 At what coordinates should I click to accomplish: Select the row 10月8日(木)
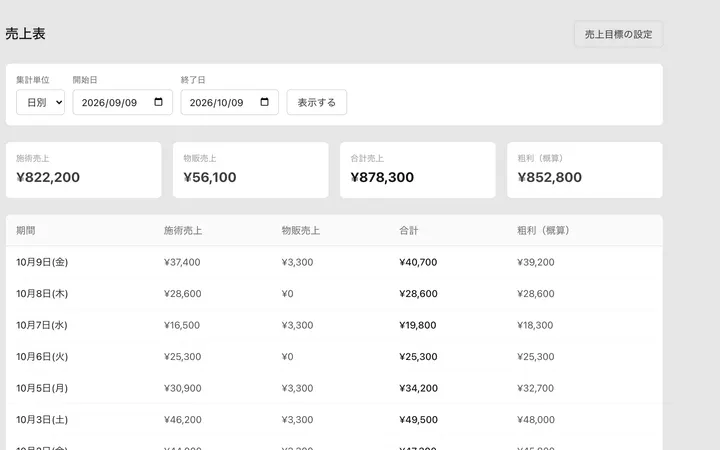[x=334, y=294]
